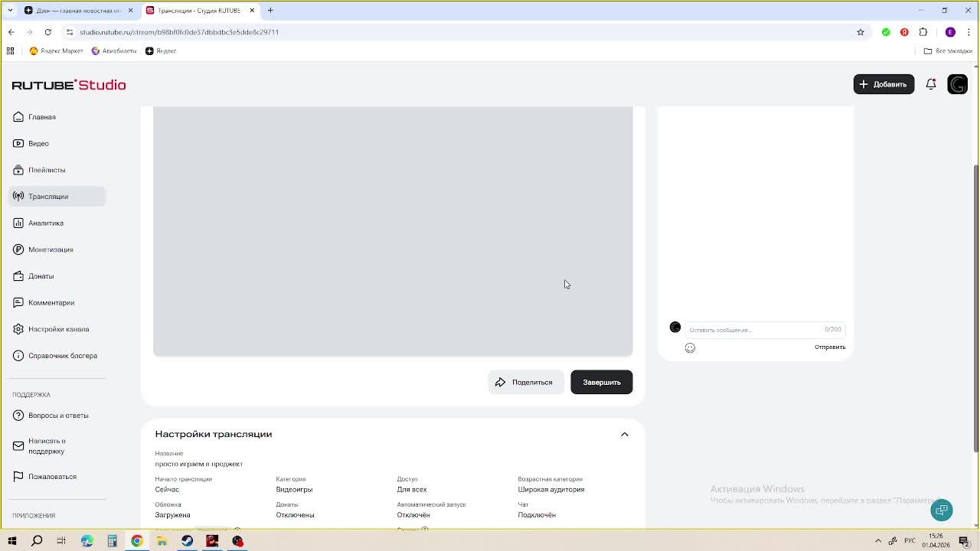Open File Explorer from the taskbar
This screenshot has height=551, width=980.
162,541
